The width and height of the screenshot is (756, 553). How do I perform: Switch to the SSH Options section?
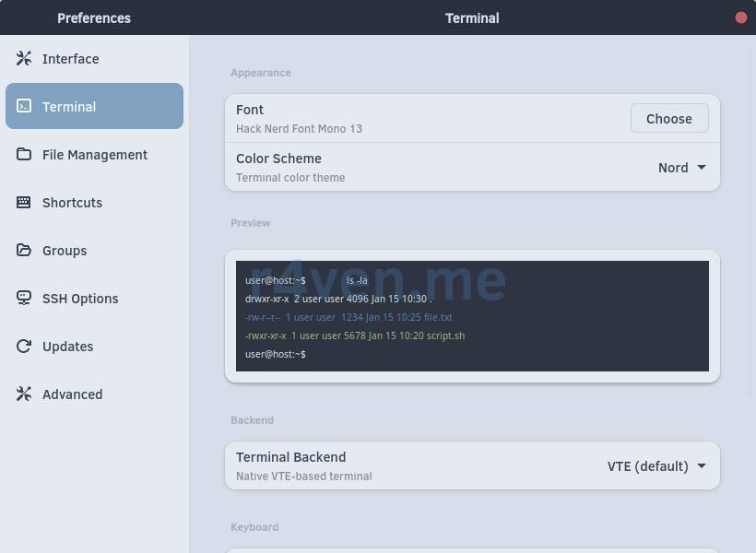point(80,299)
